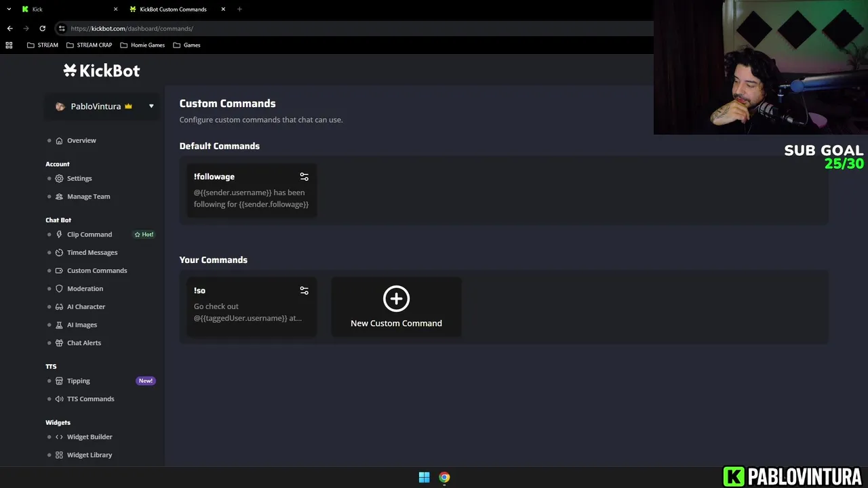The height and width of the screenshot is (488, 868).
Task: Click site info icon in address bar
Action: pyautogui.click(x=62, y=28)
